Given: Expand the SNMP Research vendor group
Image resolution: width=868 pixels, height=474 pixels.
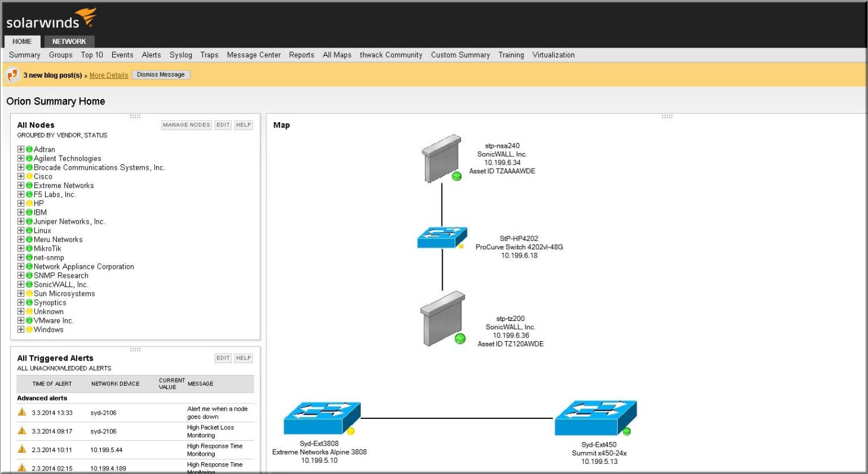Looking at the screenshot, I should 21,275.
